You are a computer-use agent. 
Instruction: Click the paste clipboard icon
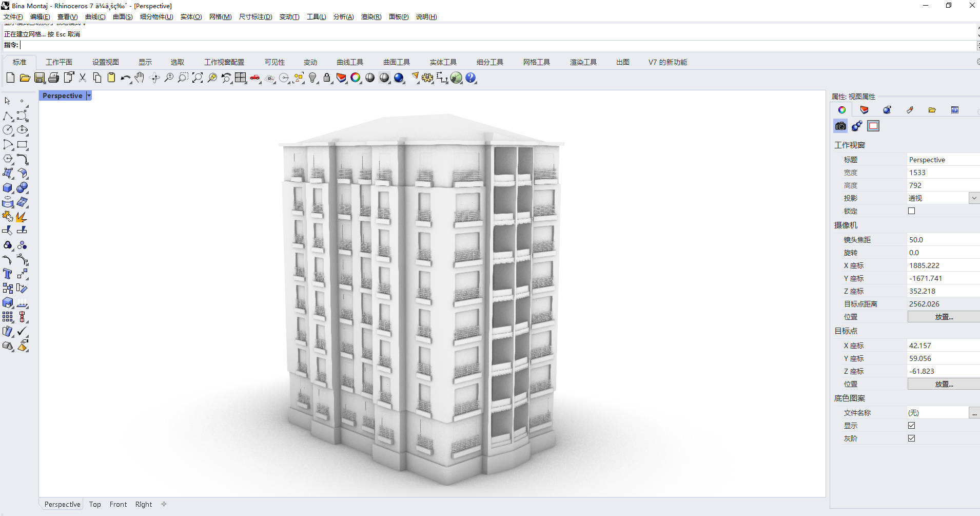[111, 78]
